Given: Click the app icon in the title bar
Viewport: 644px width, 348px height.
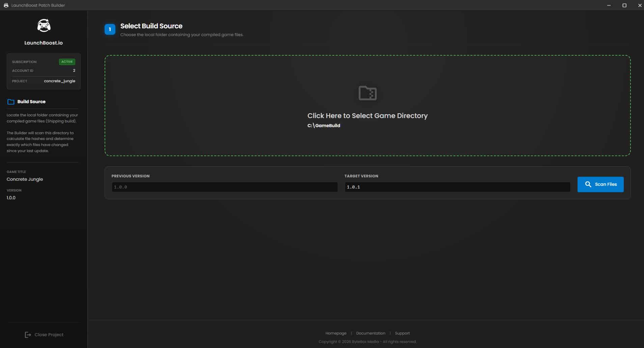Looking at the screenshot, I should tap(6, 5).
